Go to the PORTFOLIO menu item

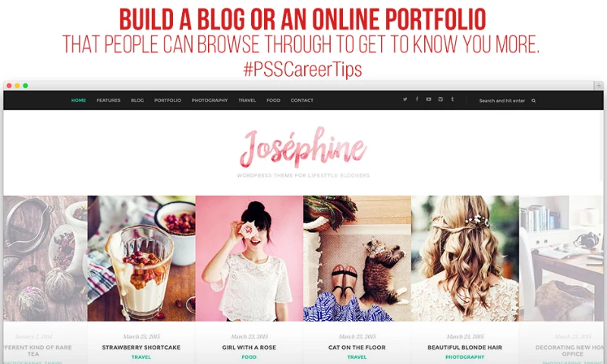(x=168, y=100)
